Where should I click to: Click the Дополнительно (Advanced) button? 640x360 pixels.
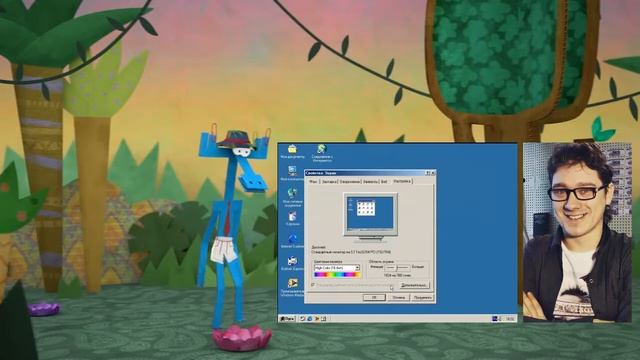pos(414,285)
